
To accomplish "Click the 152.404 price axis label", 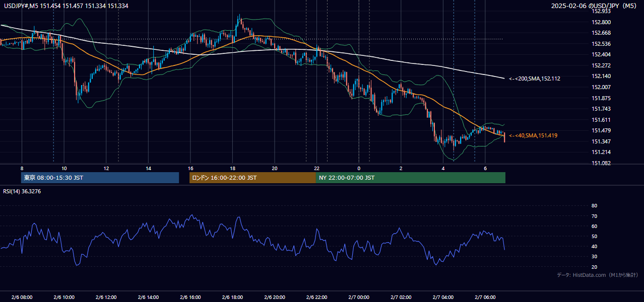I will pyautogui.click(x=601, y=54).
